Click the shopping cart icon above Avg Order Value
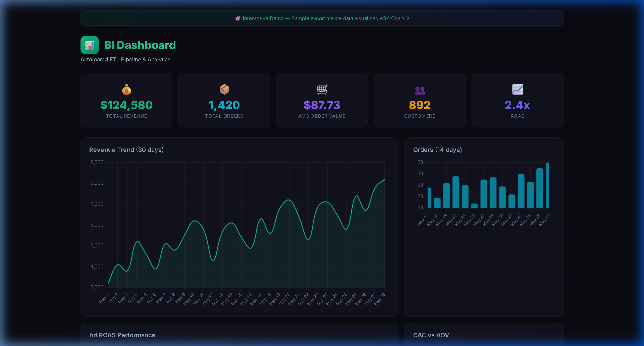 (322, 90)
